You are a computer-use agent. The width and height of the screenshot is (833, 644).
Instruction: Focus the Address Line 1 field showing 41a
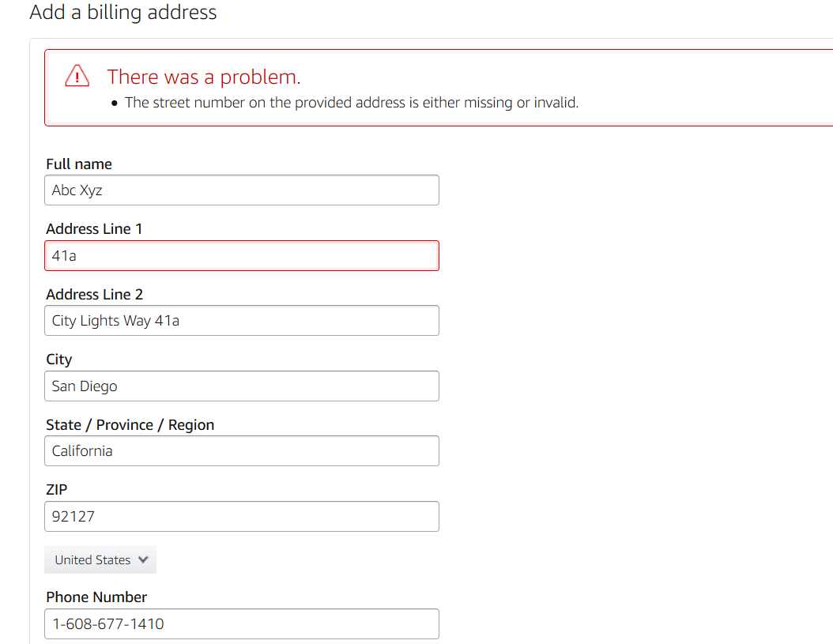242,256
